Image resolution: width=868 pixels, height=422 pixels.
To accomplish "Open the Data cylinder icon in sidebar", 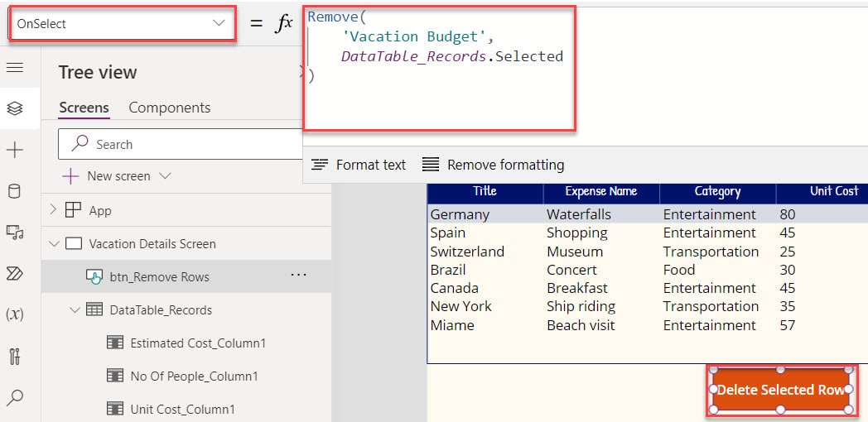I will point(14,191).
